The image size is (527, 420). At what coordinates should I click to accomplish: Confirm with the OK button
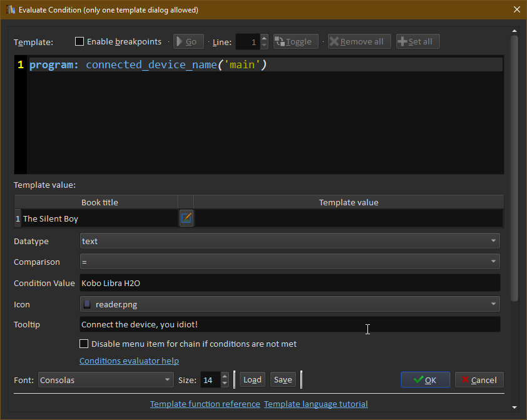point(425,380)
